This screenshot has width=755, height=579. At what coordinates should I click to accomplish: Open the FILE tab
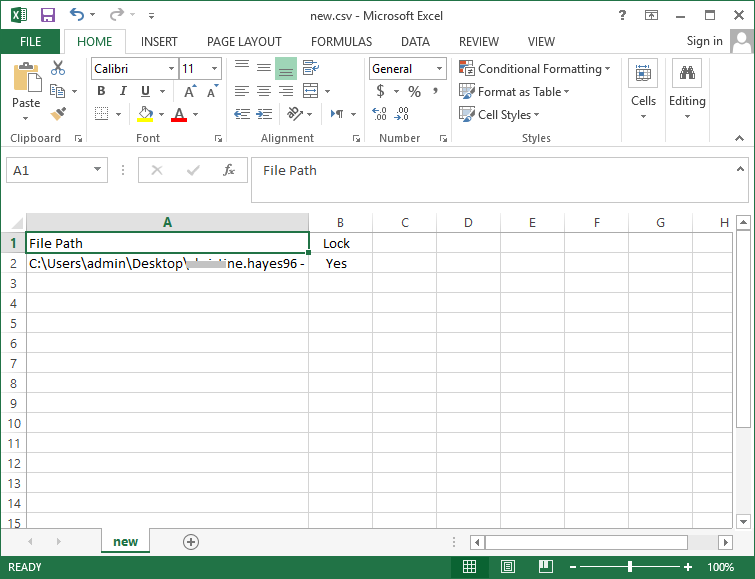tap(30, 42)
